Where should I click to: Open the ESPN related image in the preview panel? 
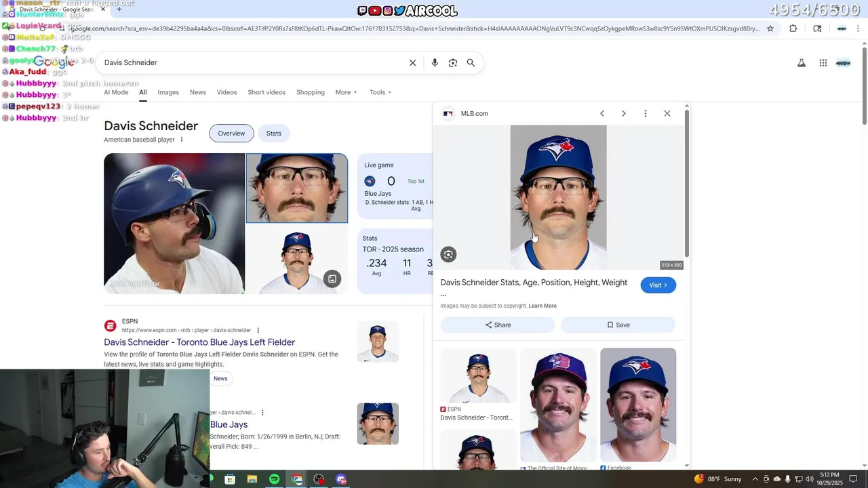(x=478, y=375)
